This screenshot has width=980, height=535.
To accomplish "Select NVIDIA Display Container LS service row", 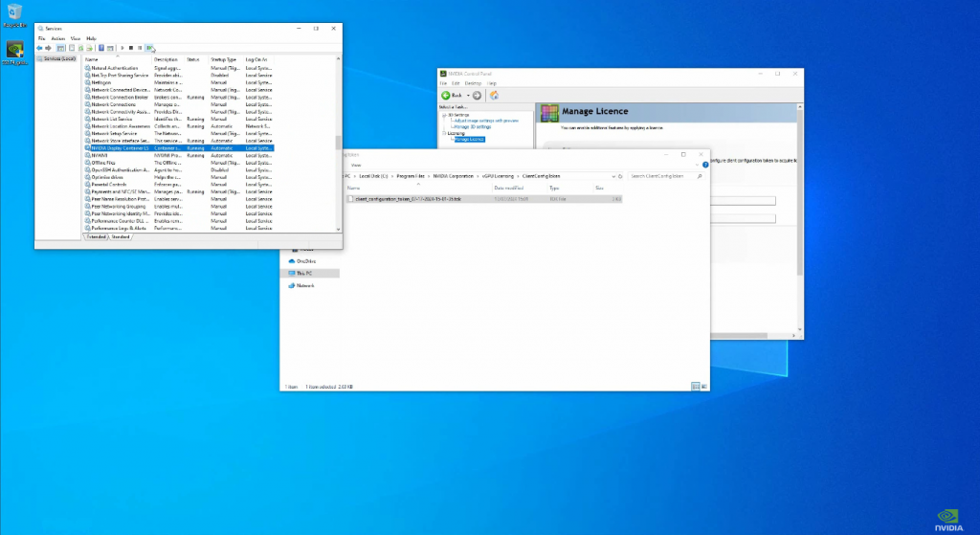I will click(x=179, y=148).
